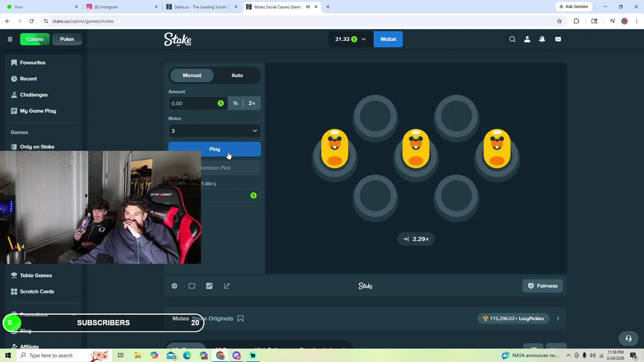Click the browser address bar URL
Image resolution: width=644 pixels, height=362 pixels.
tap(83, 21)
